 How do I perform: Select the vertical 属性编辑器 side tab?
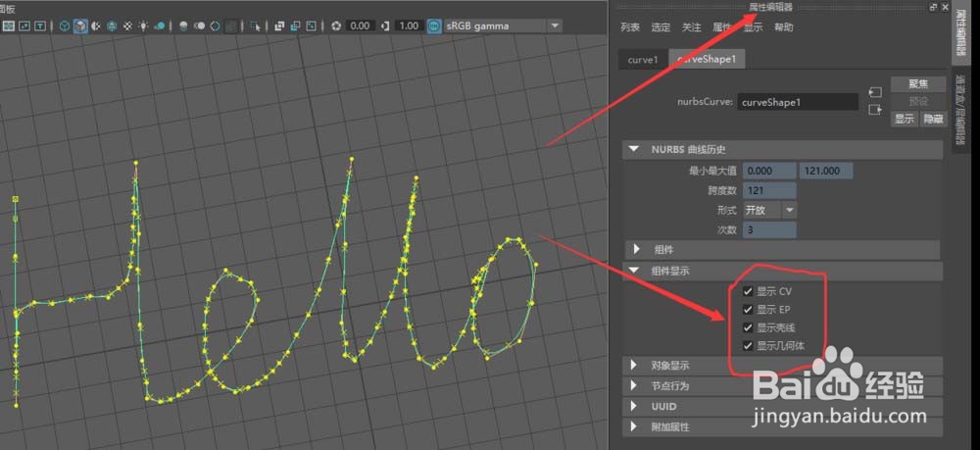[x=960, y=32]
